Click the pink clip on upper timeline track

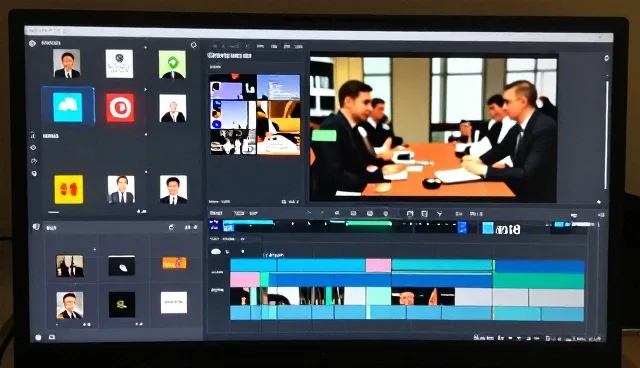coord(378,265)
